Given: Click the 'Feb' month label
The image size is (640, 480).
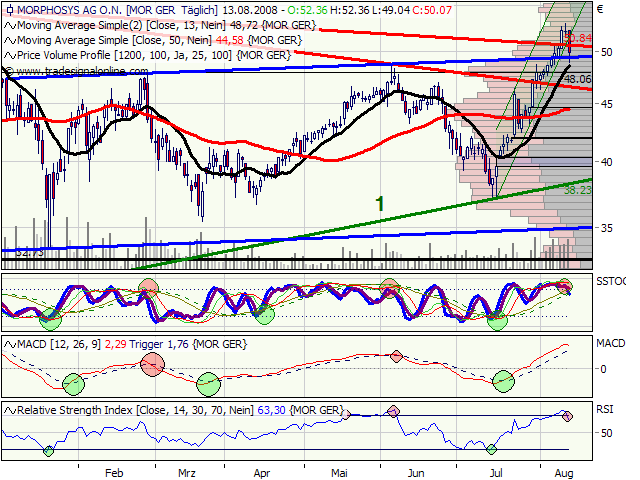Looking at the screenshot, I should pyautogui.click(x=114, y=473).
